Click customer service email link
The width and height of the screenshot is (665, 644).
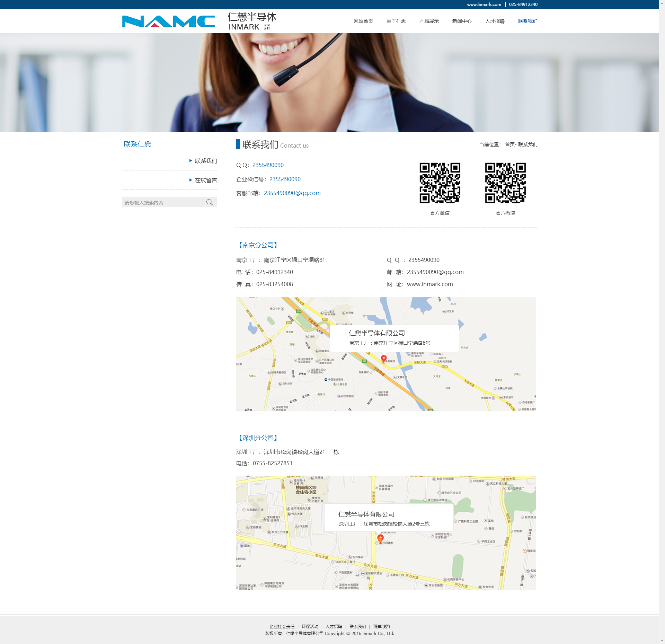click(x=292, y=193)
